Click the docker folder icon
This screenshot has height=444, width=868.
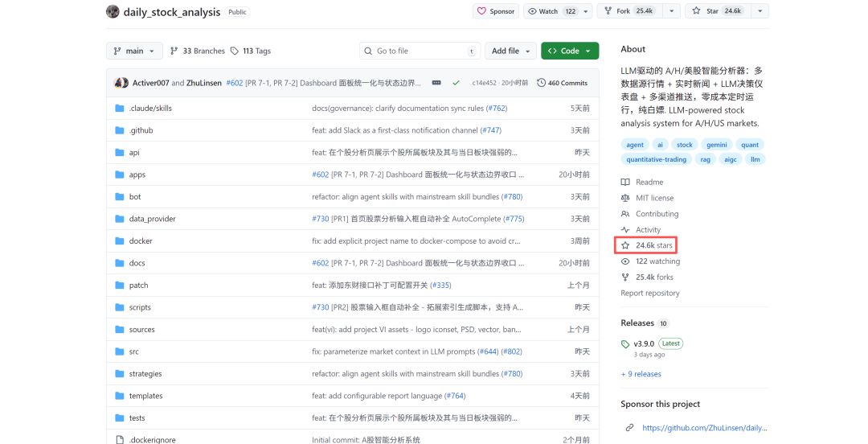pos(120,241)
